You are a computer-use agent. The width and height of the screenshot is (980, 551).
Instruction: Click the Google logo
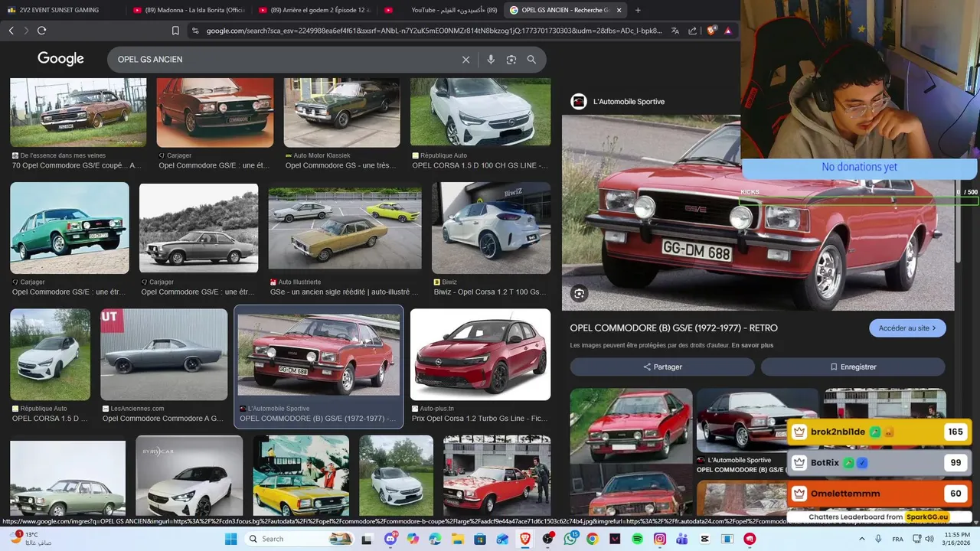[x=60, y=59]
